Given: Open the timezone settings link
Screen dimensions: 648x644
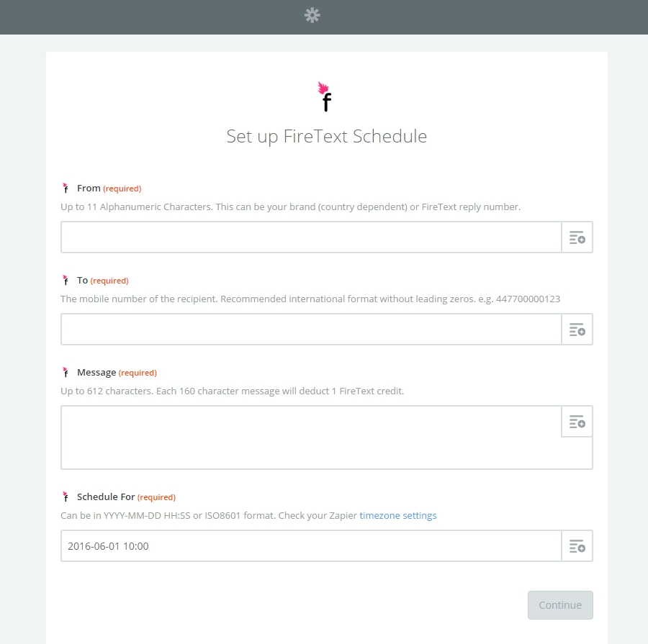Looking at the screenshot, I should coord(398,515).
